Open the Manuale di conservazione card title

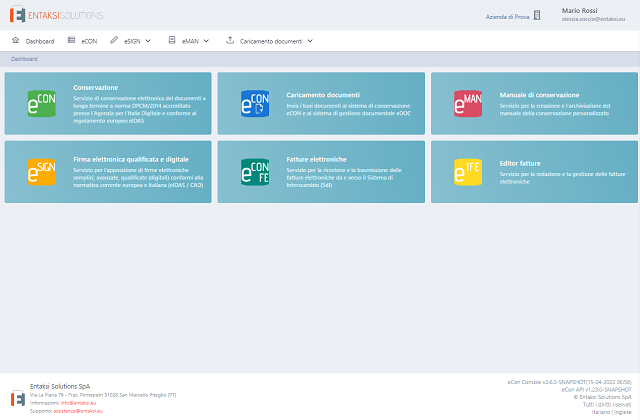[x=539, y=95]
